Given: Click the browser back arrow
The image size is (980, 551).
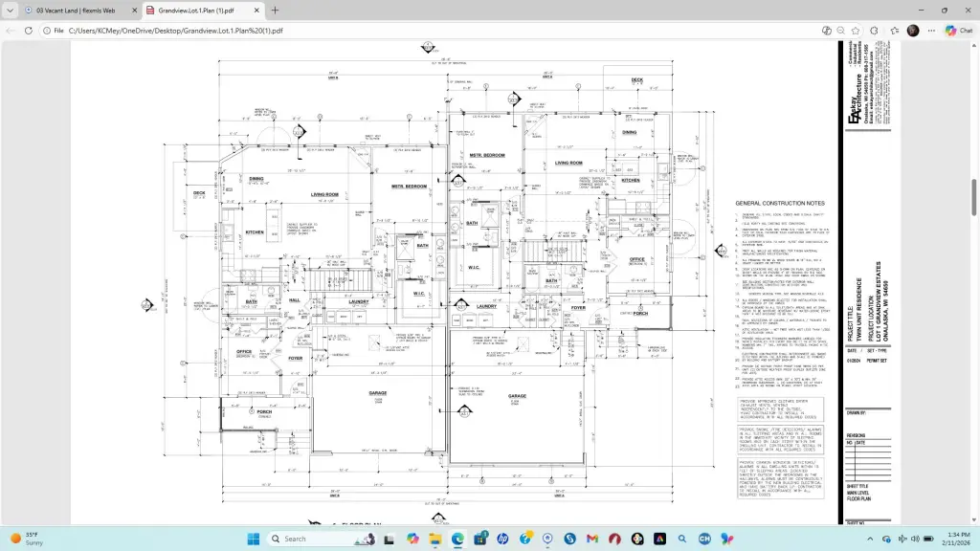Looking at the screenshot, I should (11, 31).
